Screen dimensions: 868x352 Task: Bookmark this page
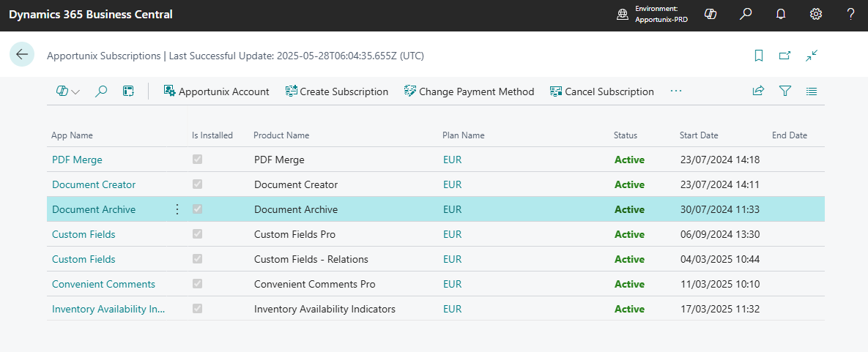point(759,56)
